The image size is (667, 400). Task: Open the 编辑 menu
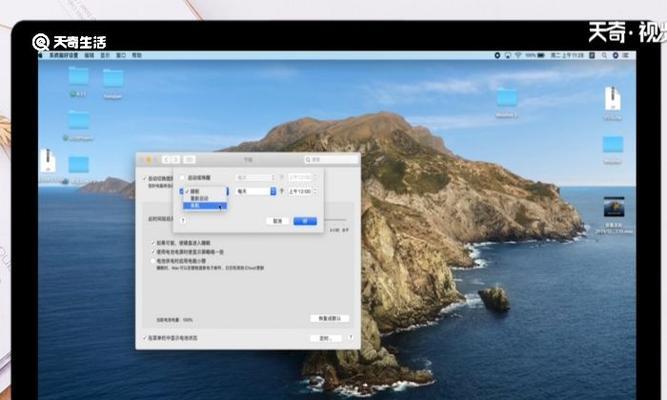click(x=89, y=55)
